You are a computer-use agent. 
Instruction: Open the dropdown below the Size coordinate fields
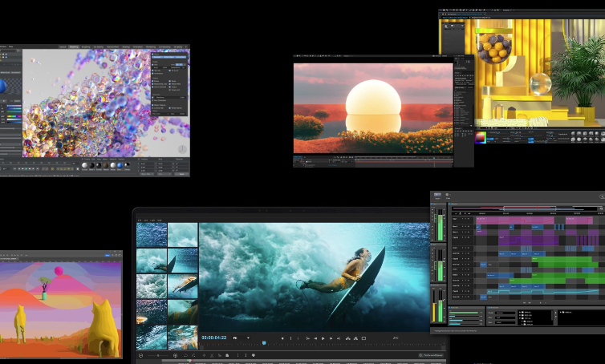click(x=162, y=173)
